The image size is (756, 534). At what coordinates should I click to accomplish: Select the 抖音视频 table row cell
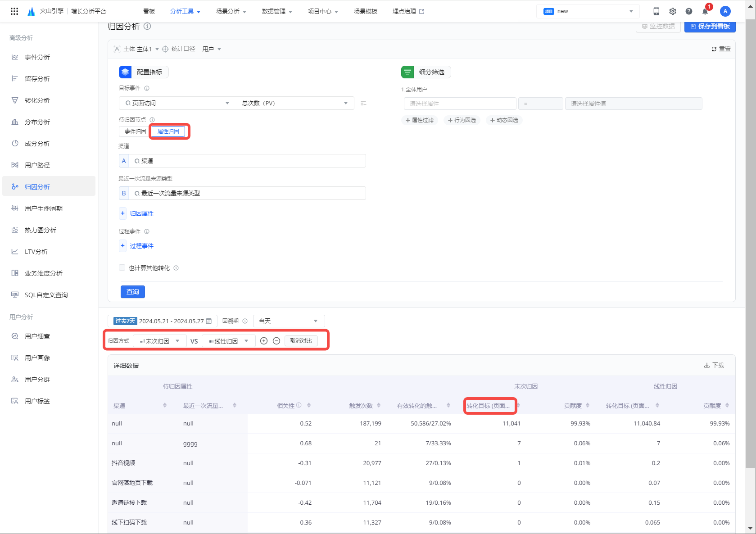coord(123,463)
